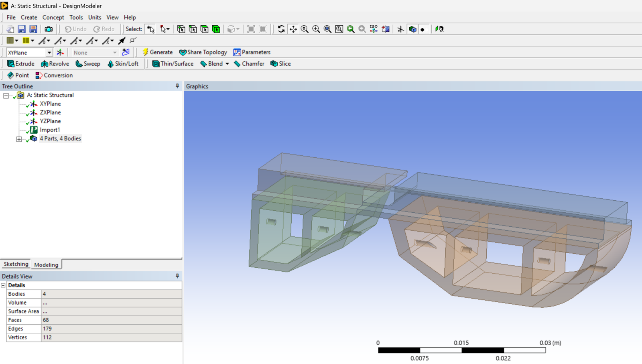642x364 pixels.
Task: Switch to the Sketching tab
Action: [16, 264]
